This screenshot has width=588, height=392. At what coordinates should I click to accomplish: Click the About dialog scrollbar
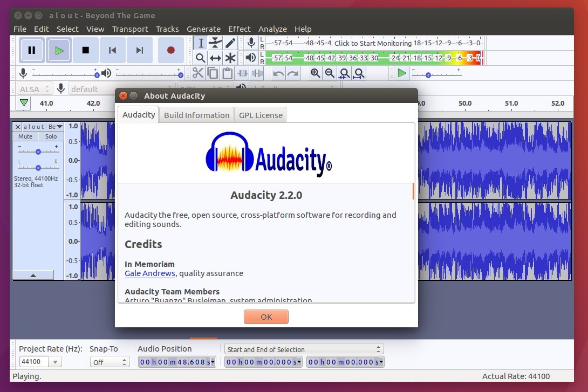click(413, 191)
